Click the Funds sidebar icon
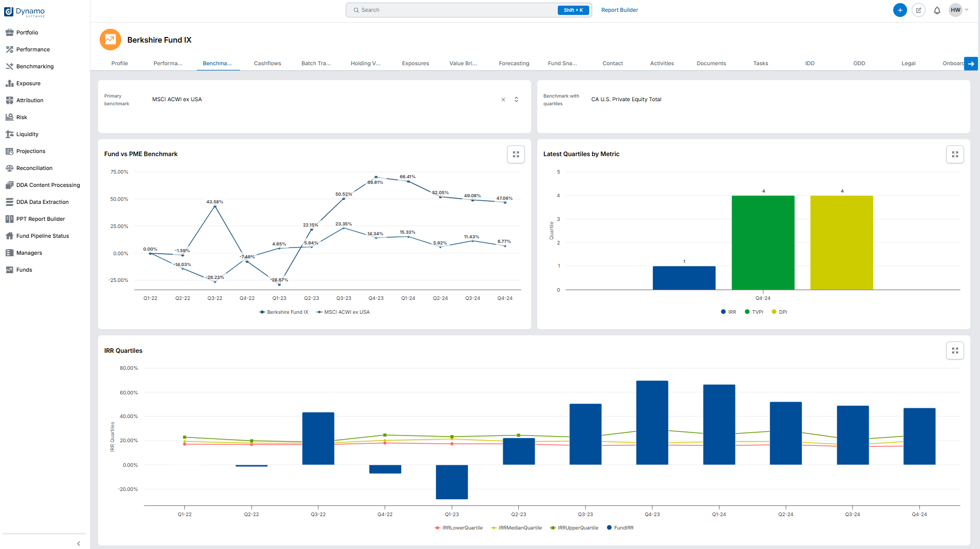The height and width of the screenshot is (549, 980). tap(9, 270)
